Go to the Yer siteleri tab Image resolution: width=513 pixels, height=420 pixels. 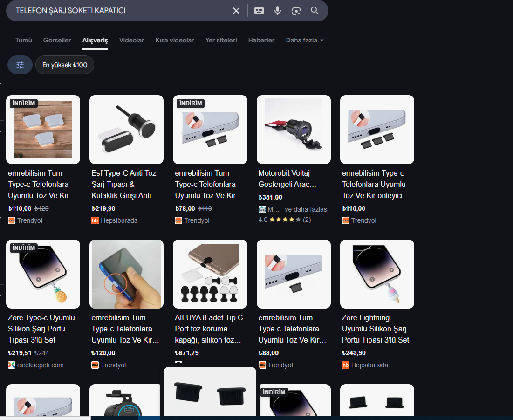221,40
